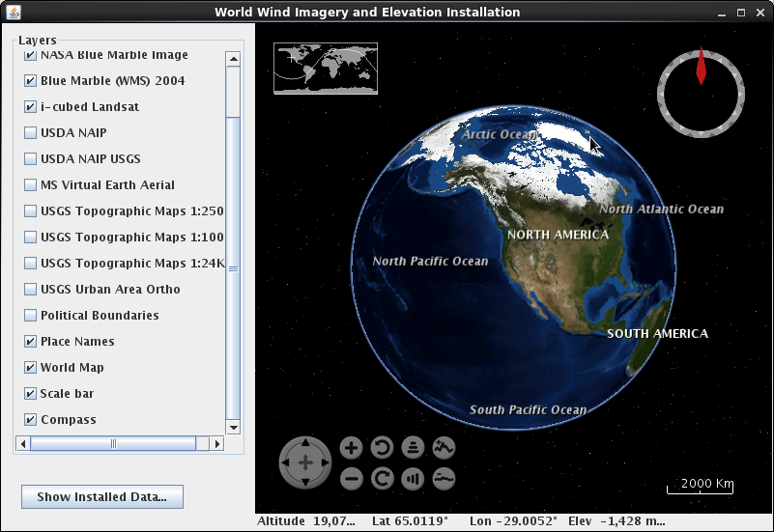Image resolution: width=774 pixels, height=532 pixels.
Task: Click the world overview mini map
Action: coord(326,69)
